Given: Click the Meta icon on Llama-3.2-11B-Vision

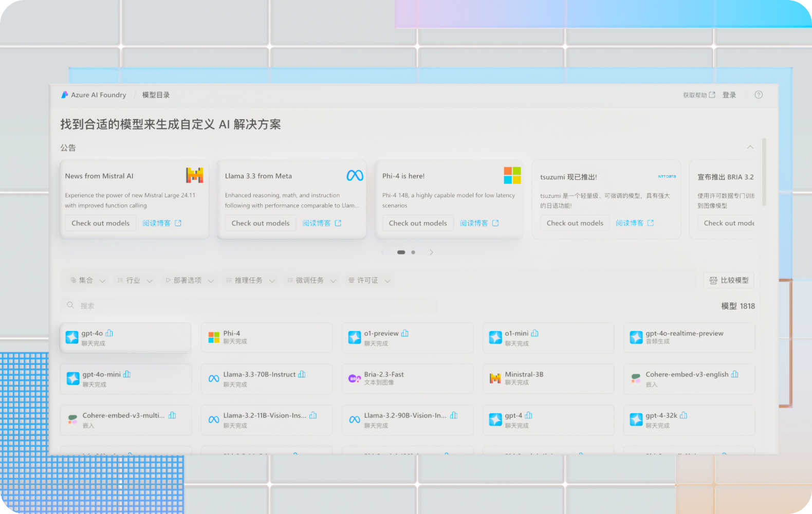Looking at the screenshot, I should [214, 419].
